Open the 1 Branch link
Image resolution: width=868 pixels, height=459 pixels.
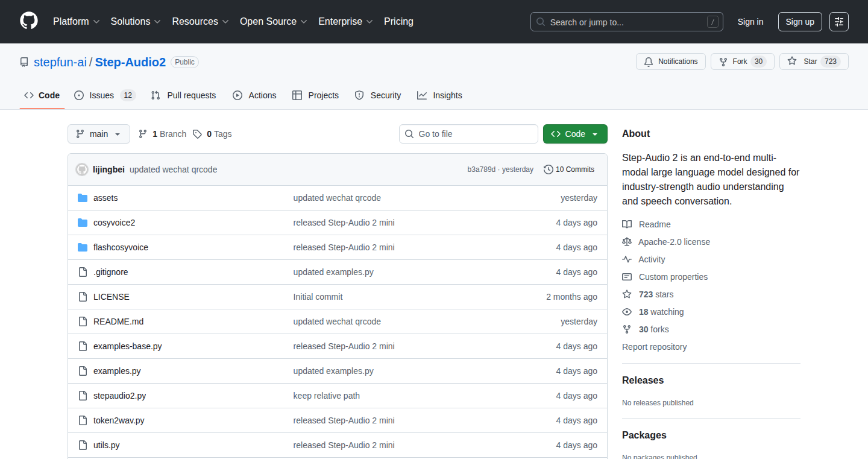point(162,134)
